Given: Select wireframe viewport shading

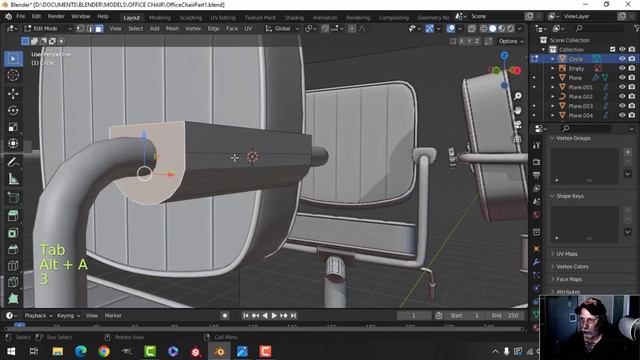Looking at the screenshot, I should (484, 29).
